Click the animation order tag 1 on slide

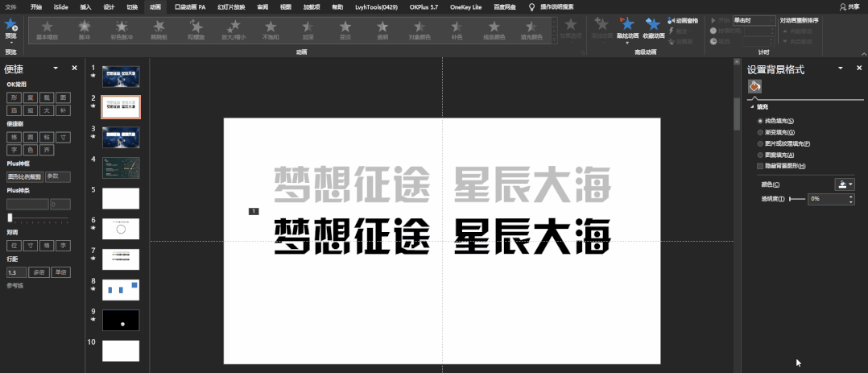(x=254, y=211)
